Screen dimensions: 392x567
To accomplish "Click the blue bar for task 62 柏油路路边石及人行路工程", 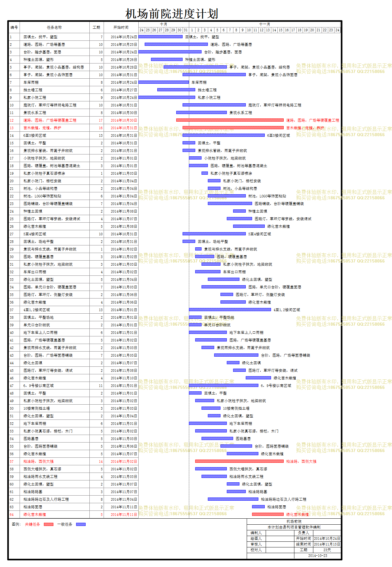I will (233, 499).
